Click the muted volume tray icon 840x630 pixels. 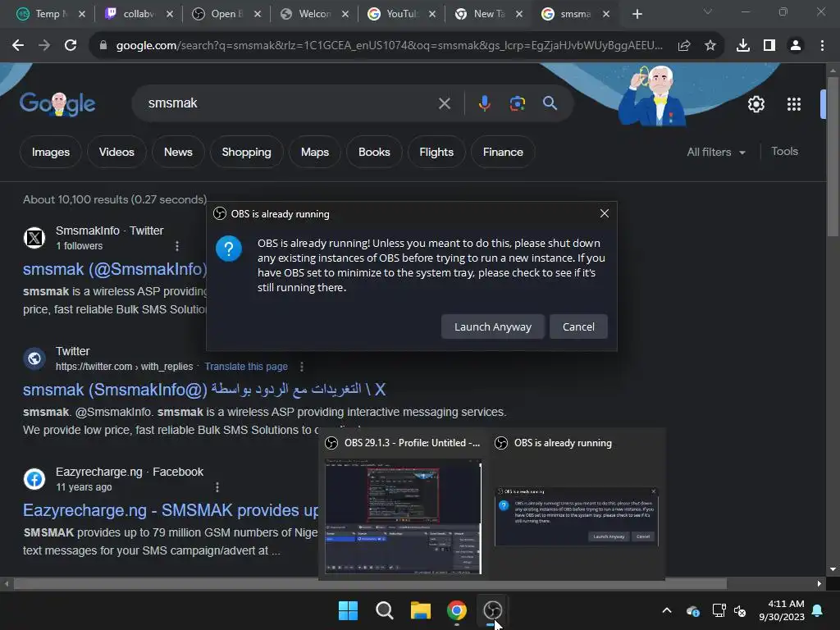click(741, 610)
